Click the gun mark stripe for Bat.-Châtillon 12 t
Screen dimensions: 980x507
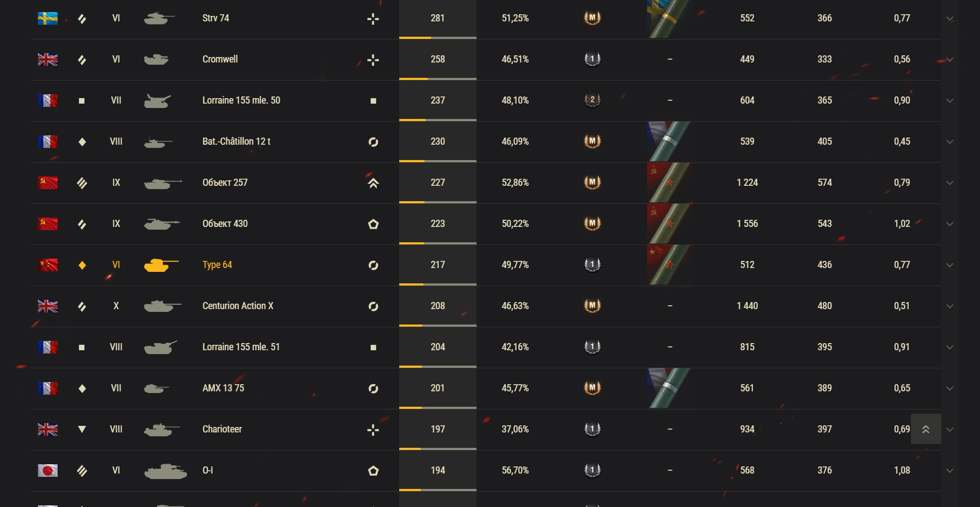point(669,141)
